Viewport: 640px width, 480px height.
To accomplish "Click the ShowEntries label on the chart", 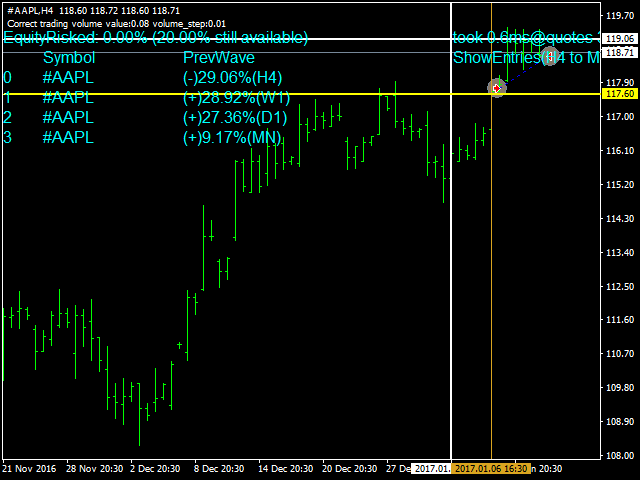I will point(525,58).
